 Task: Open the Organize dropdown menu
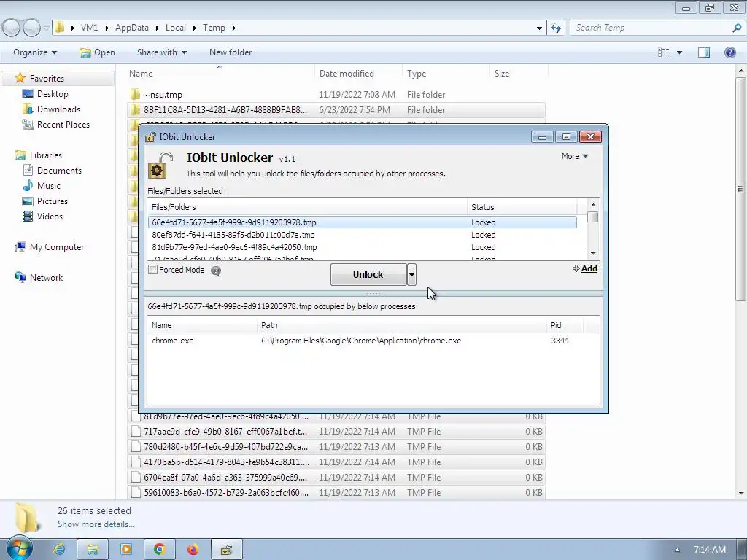click(35, 52)
